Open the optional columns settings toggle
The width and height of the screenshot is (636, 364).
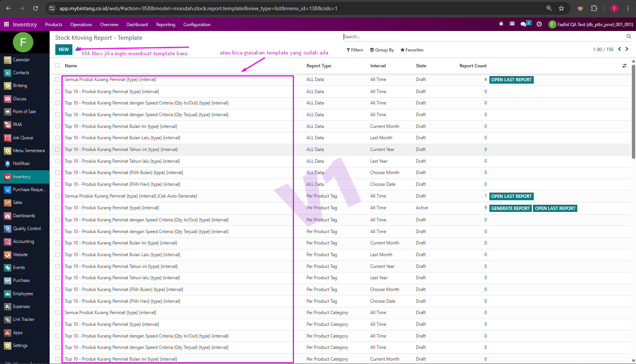tap(624, 66)
